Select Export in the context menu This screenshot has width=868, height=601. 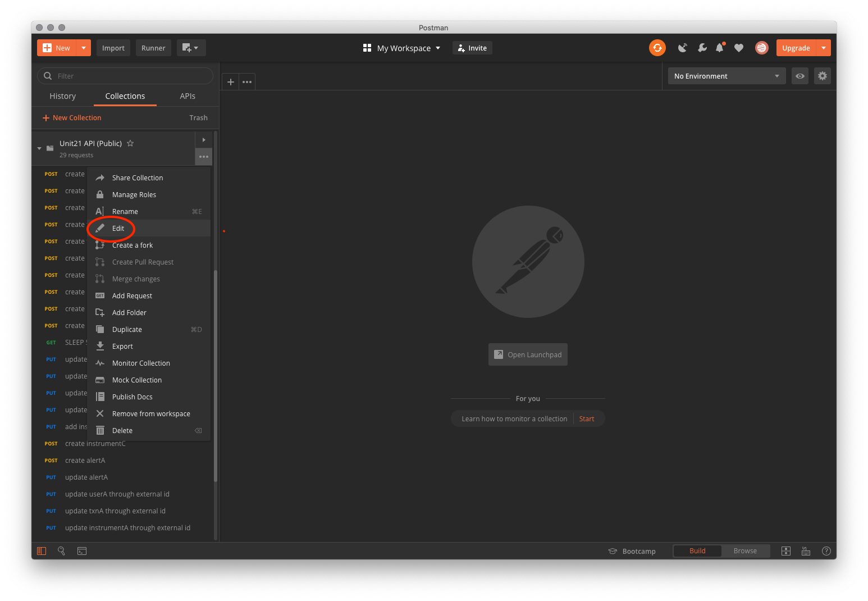[149, 346]
